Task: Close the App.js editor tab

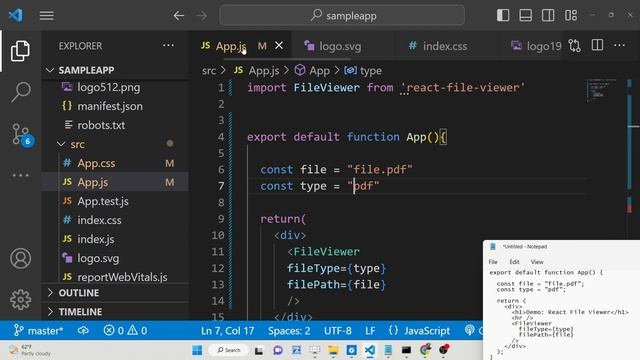Action: click(279, 46)
